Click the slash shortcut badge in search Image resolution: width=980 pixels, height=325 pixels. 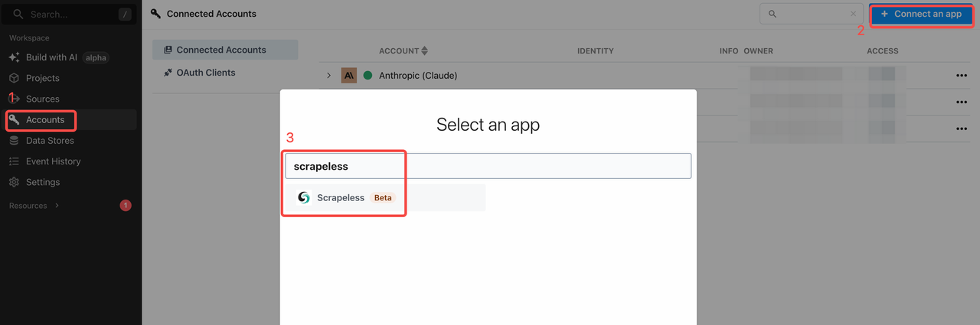point(125,15)
